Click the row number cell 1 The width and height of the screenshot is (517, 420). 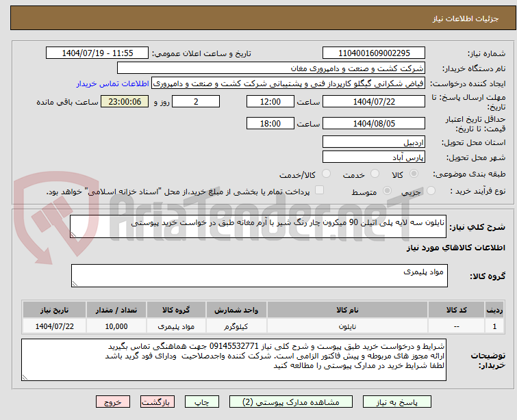point(494,326)
